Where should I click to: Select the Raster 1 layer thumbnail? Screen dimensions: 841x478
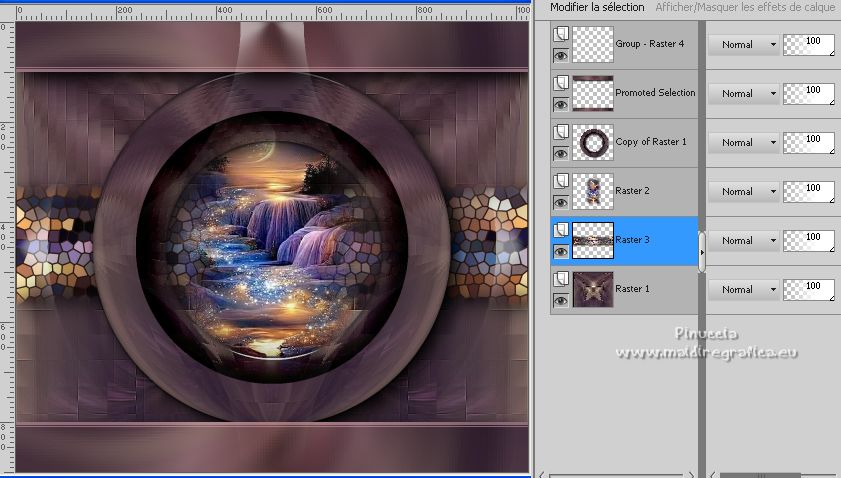click(x=593, y=290)
